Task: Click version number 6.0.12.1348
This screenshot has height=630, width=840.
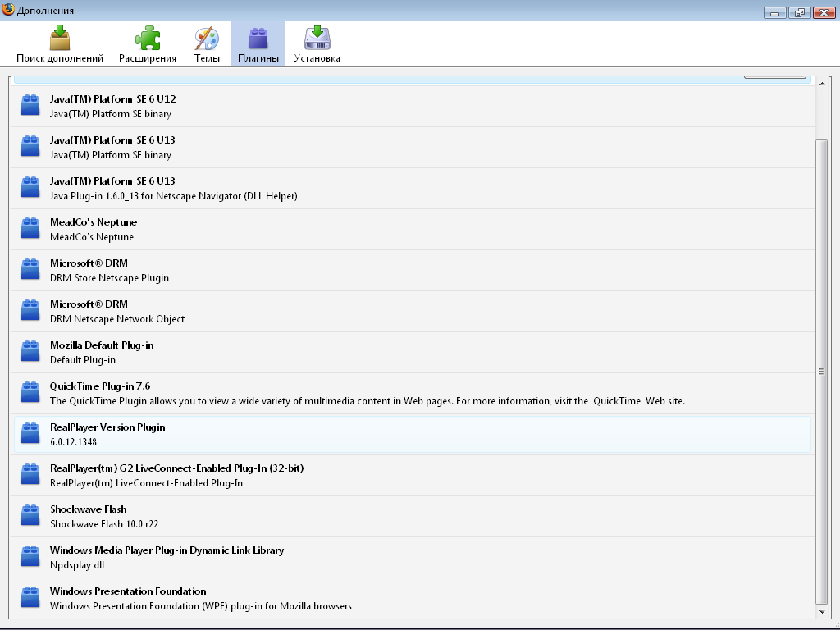Action: click(73, 442)
